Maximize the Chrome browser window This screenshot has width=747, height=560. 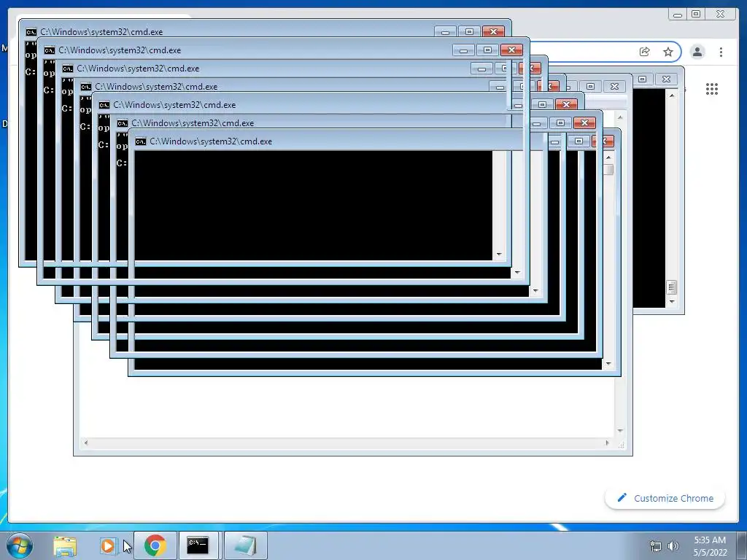696,15
